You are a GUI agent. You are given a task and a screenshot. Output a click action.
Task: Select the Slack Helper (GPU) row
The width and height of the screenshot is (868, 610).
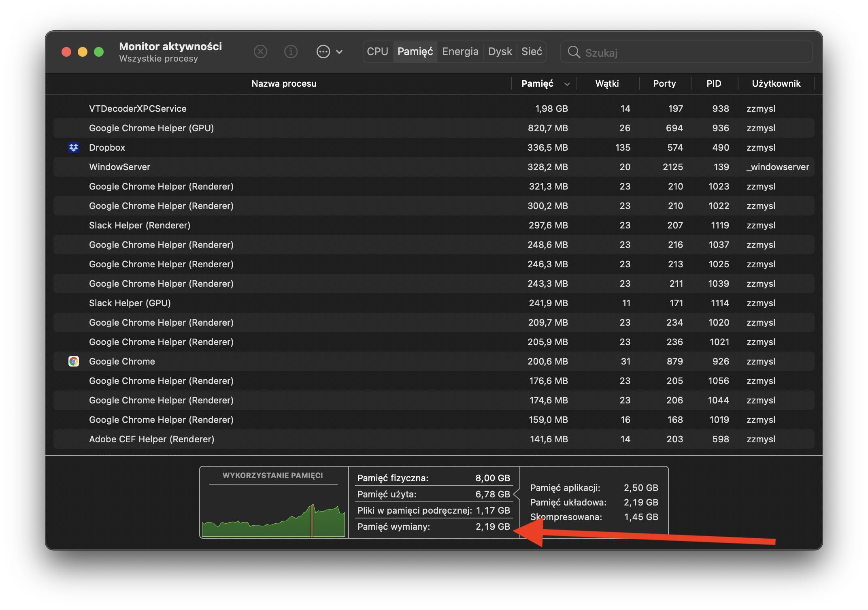[x=434, y=303]
